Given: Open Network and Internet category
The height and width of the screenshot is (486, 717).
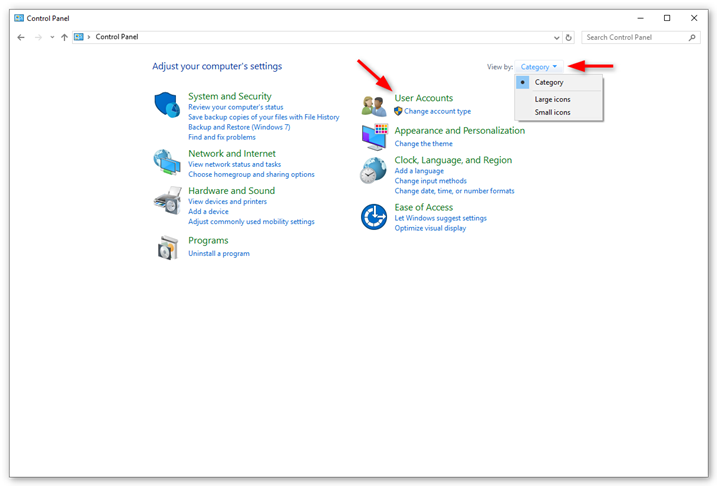Looking at the screenshot, I should (x=232, y=154).
